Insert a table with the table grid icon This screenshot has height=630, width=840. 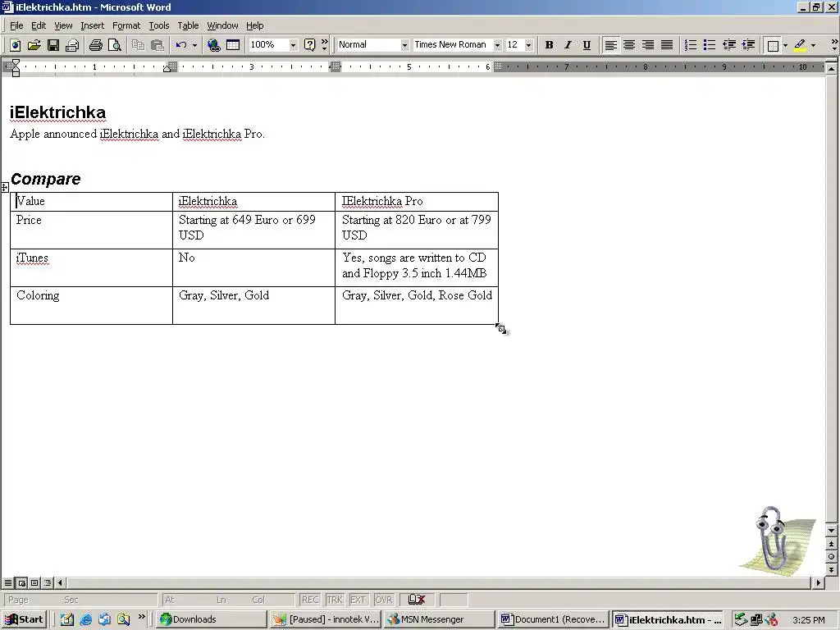point(233,45)
